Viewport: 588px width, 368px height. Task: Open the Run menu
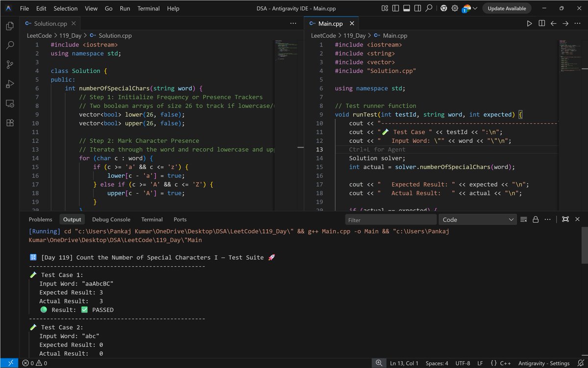pyautogui.click(x=125, y=8)
